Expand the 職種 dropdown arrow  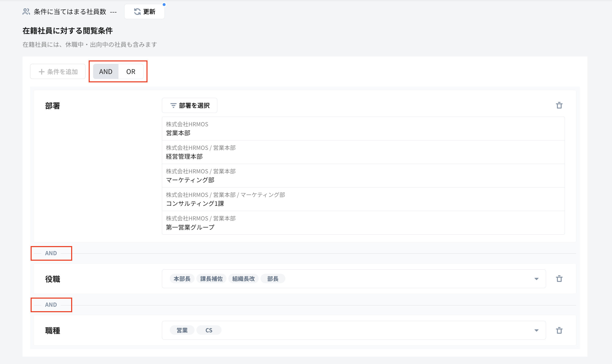coord(536,331)
